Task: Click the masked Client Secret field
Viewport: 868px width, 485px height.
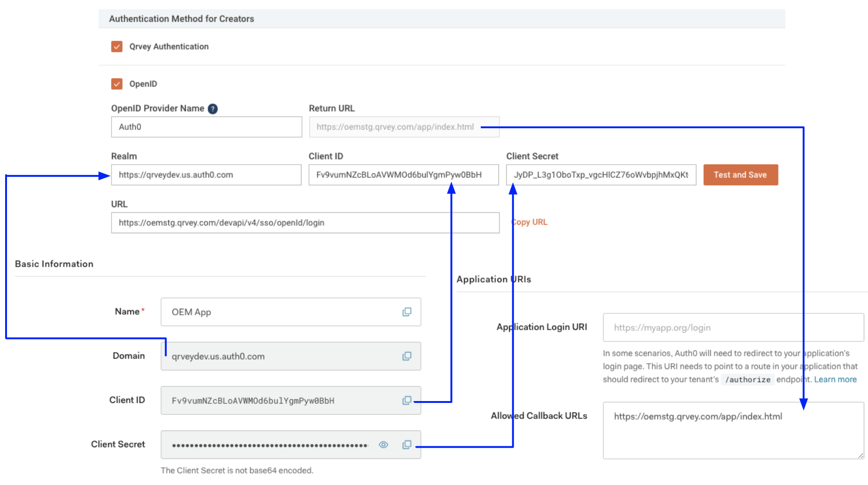Action: click(291, 445)
